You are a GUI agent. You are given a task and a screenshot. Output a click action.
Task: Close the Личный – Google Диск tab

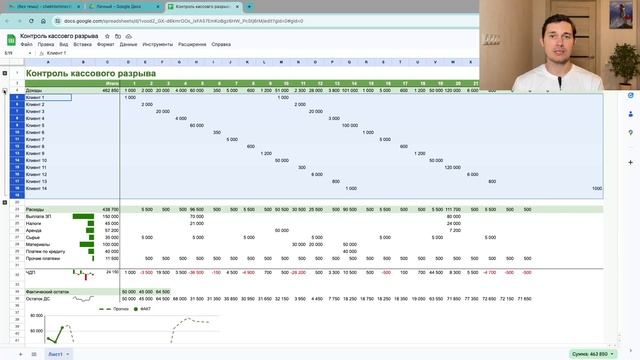click(x=158, y=7)
